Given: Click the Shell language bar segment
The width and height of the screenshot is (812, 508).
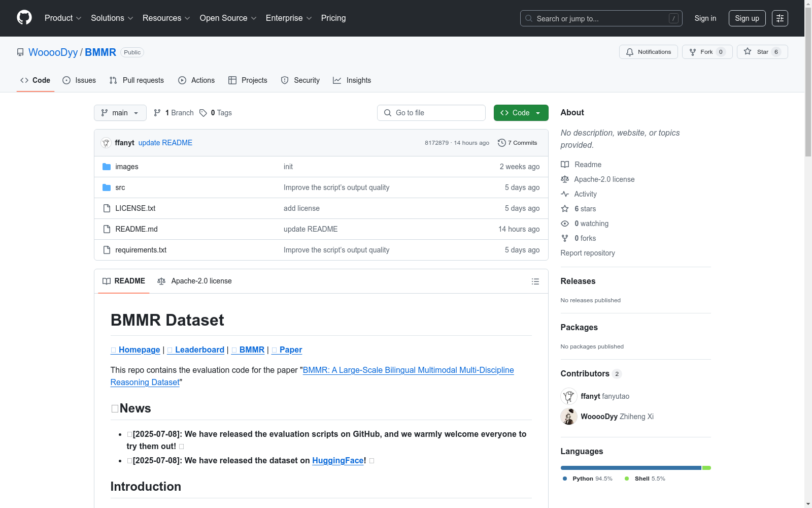Looking at the screenshot, I should click(706, 468).
